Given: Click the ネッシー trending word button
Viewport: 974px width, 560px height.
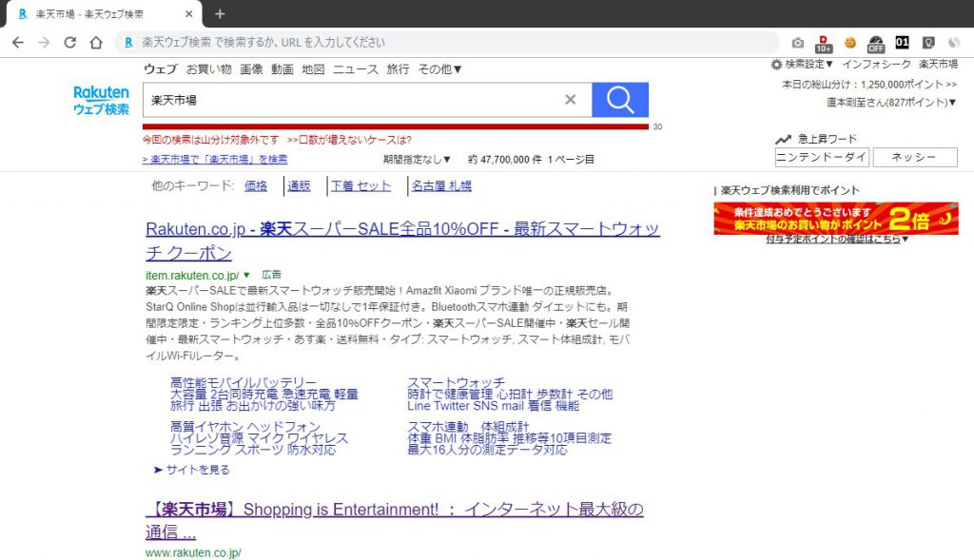Looking at the screenshot, I should [x=915, y=157].
